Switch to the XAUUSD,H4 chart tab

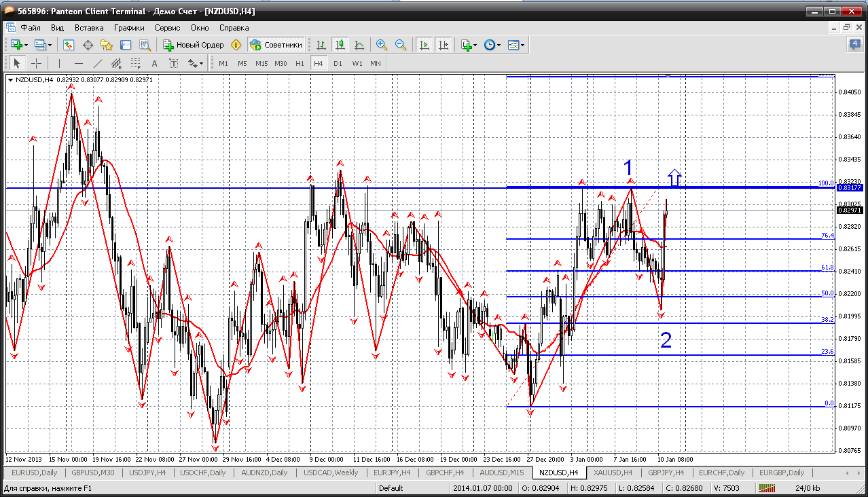[x=613, y=473]
